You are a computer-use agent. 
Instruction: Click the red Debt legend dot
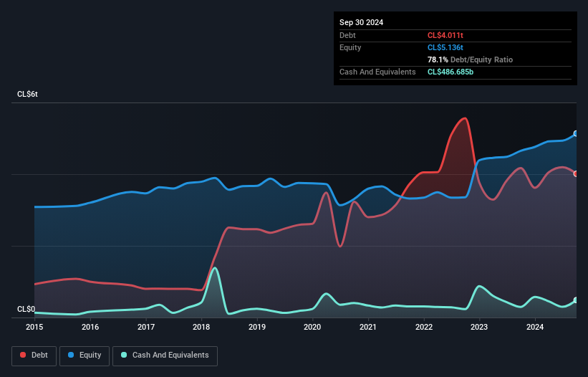click(23, 355)
